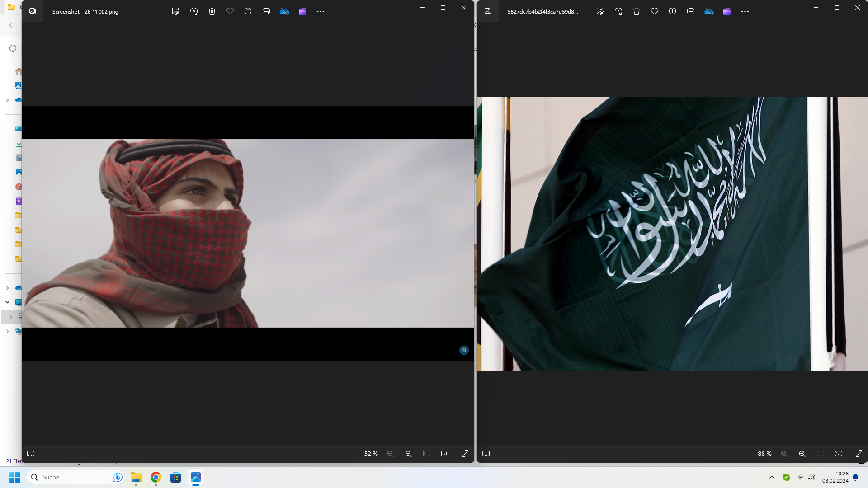868x488 pixels.
Task: Show actual size 1:1 in left window
Action: click(445, 454)
